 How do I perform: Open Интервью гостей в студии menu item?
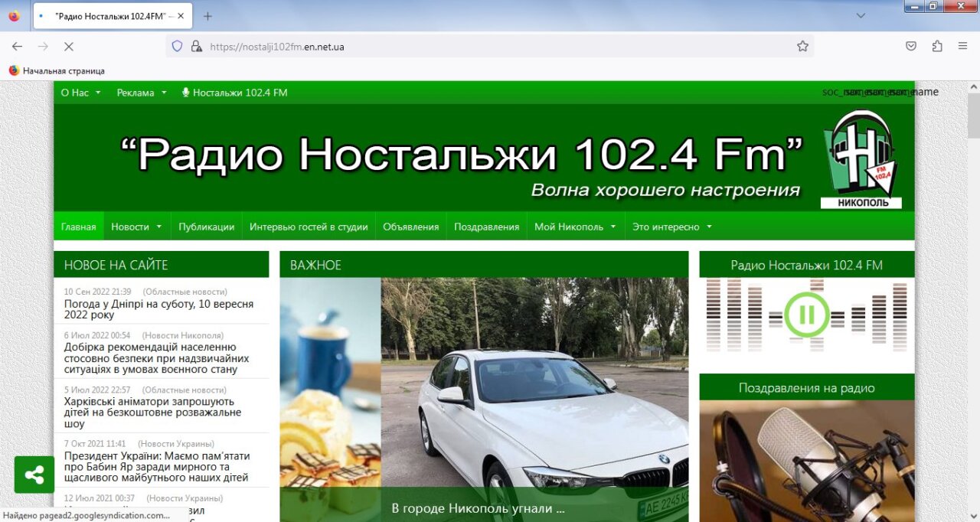pyautogui.click(x=309, y=227)
